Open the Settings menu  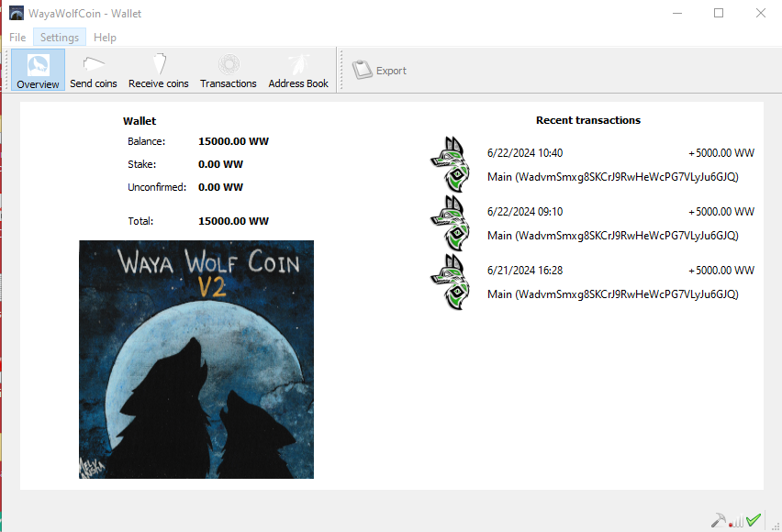coord(60,38)
